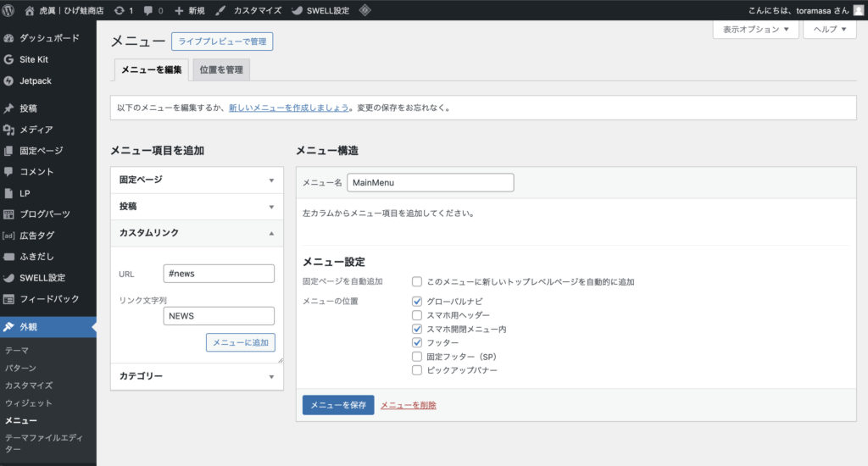Enable the スマホ用ヘッダー checkbox

(417, 315)
